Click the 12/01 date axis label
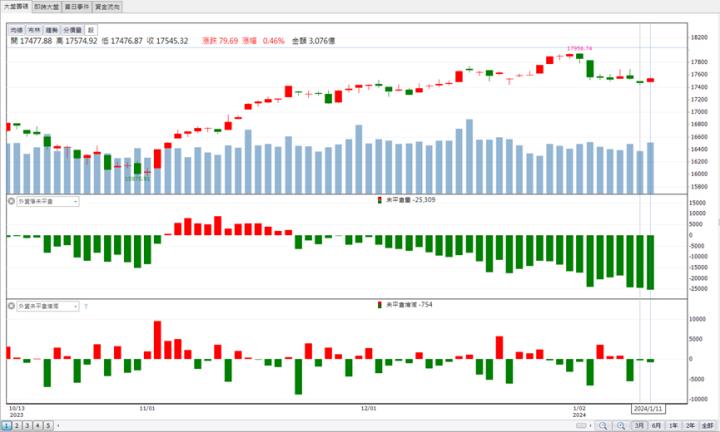The image size is (720, 432). coord(368,408)
